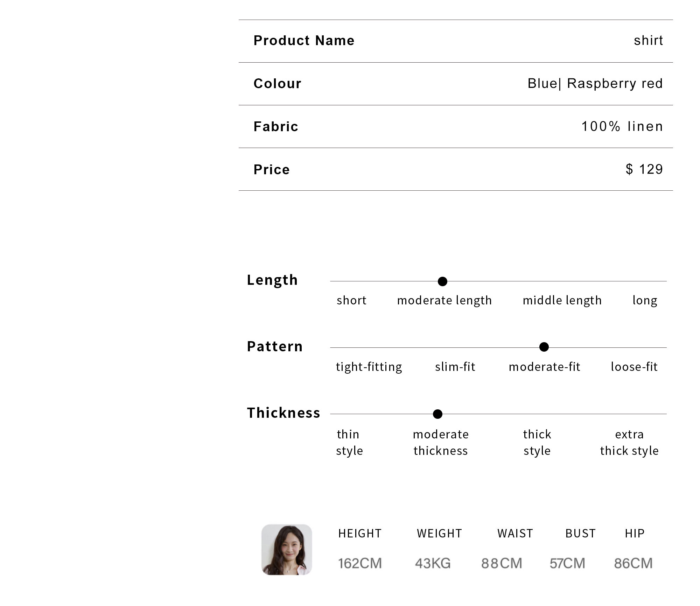This screenshot has width=700, height=606.
Task: Click the 'Product Name' row label
Action: tap(304, 41)
